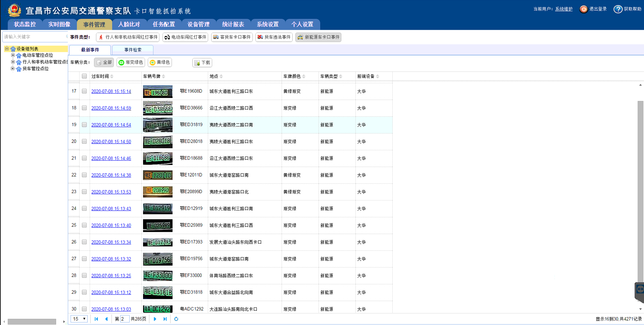Tick the header select-all checkbox
The height and width of the screenshot is (325, 644).
click(84, 76)
